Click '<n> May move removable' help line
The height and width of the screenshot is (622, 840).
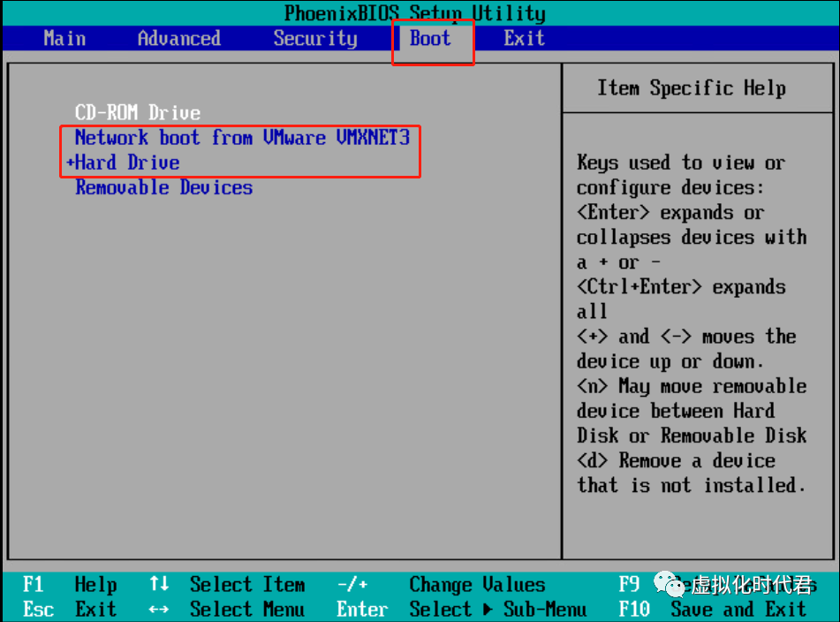pos(692,386)
